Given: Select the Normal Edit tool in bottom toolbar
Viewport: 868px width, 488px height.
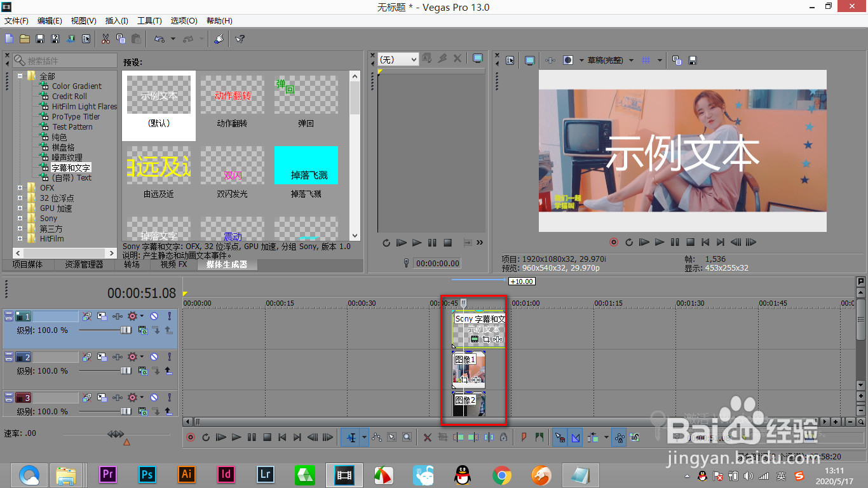Looking at the screenshot, I should 351,437.
